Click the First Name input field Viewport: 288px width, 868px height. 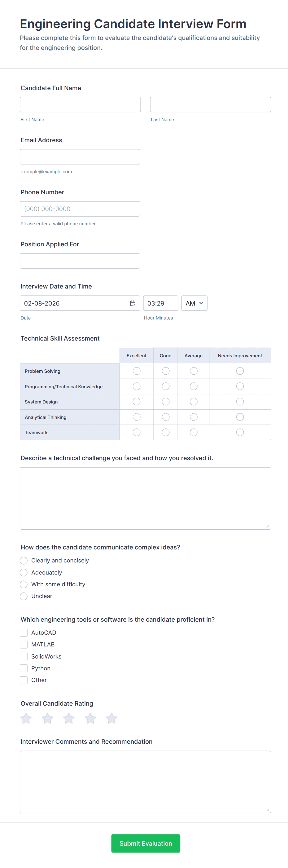80,104
